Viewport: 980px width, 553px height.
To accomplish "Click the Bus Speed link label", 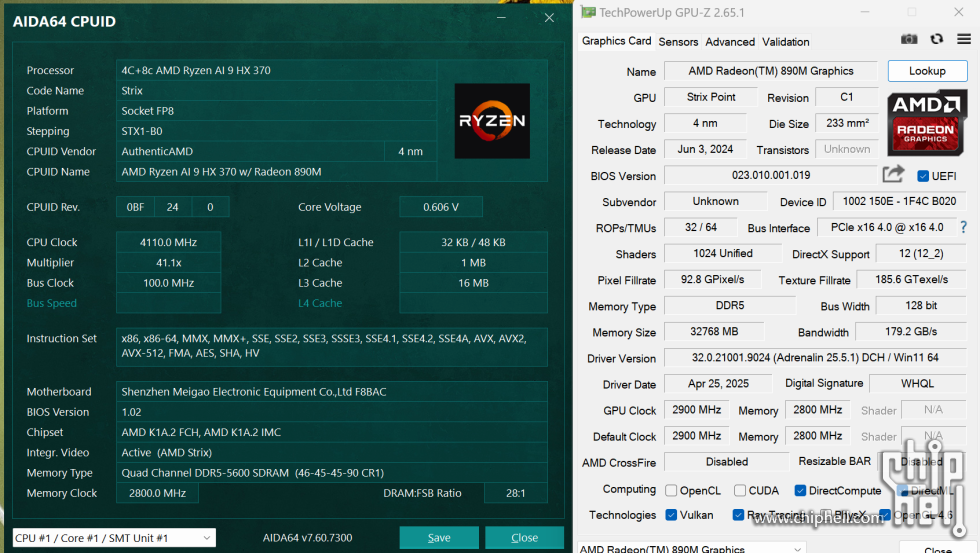I will coord(51,303).
